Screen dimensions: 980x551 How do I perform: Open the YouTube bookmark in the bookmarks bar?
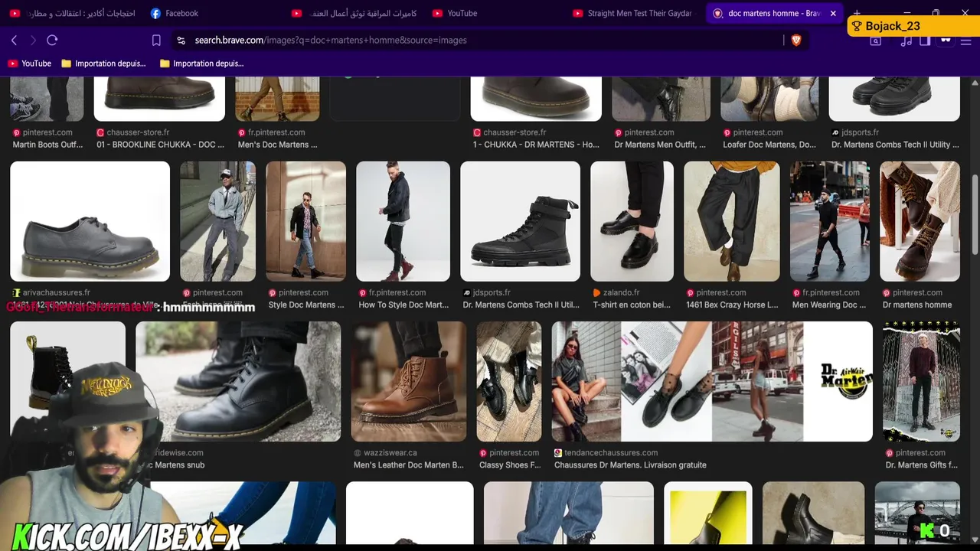coord(29,64)
